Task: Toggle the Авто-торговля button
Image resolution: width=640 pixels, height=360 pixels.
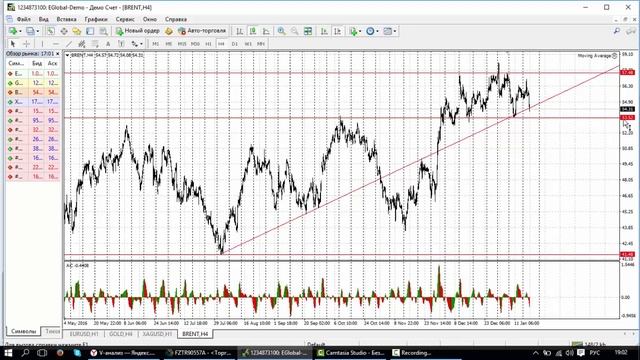Action: (202, 31)
